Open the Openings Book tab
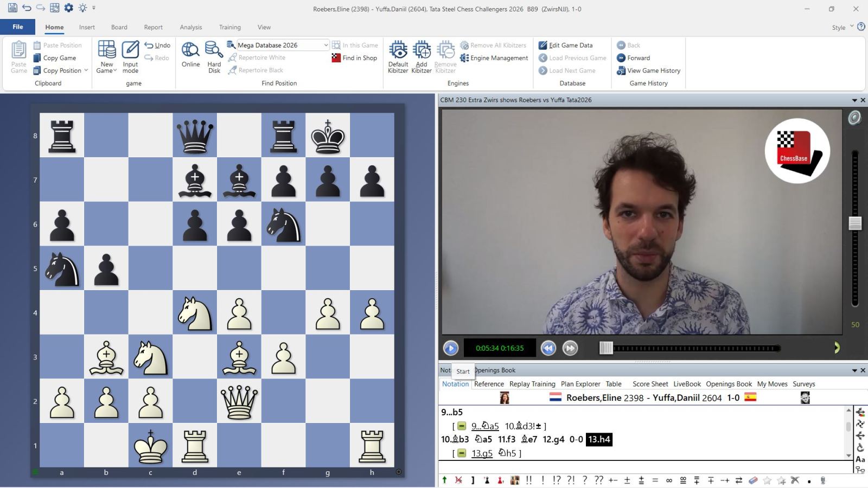This screenshot has width=868, height=488. tap(729, 384)
